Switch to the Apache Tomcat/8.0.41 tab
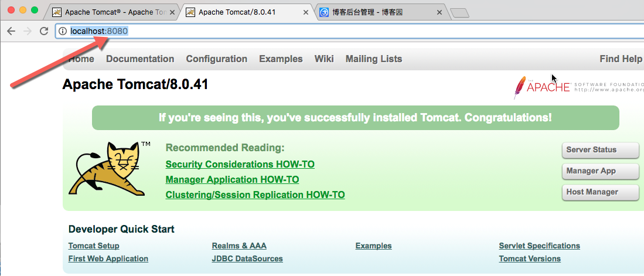The height and width of the screenshot is (276, 644). [248, 12]
